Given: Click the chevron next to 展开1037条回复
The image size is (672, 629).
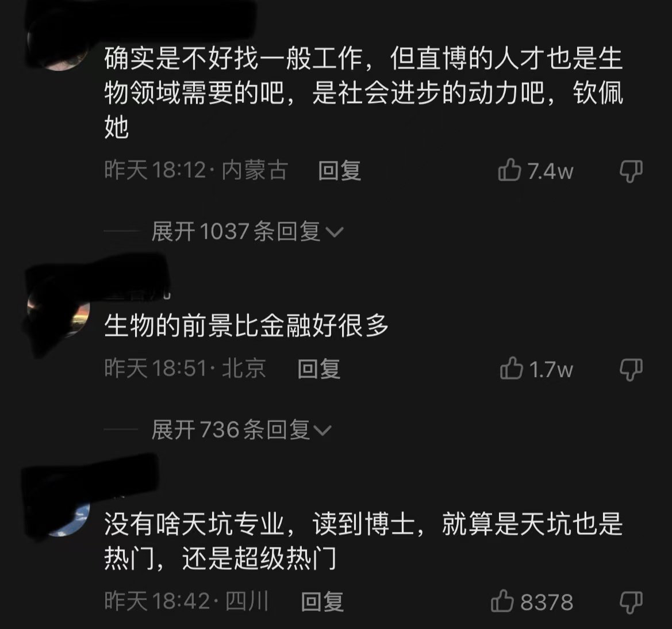Looking at the screenshot, I should pos(335,232).
